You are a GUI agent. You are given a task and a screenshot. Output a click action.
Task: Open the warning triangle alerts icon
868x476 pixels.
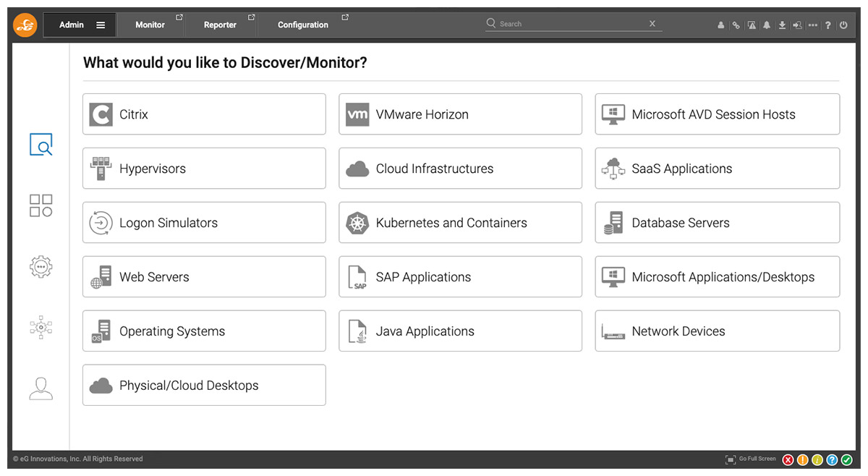(752, 25)
